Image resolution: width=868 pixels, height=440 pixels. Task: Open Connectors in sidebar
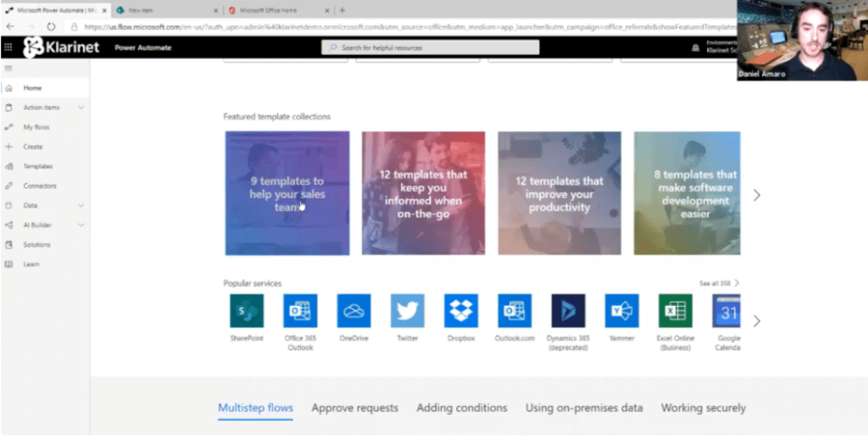tap(45, 186)
